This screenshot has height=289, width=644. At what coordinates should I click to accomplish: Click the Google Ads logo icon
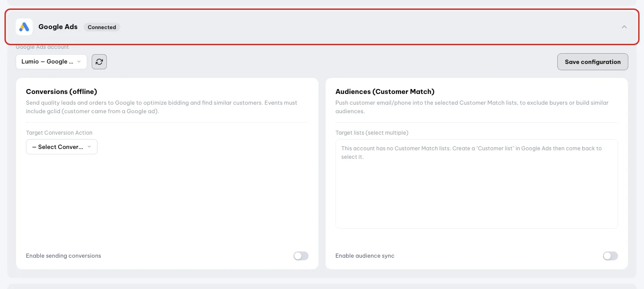24,27
